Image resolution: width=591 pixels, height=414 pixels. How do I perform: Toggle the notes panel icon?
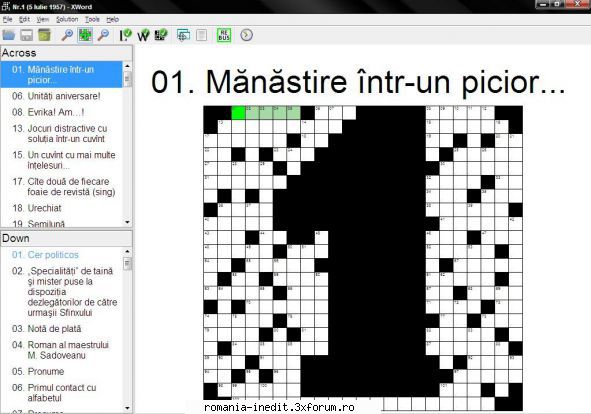[x=202, y=35]
